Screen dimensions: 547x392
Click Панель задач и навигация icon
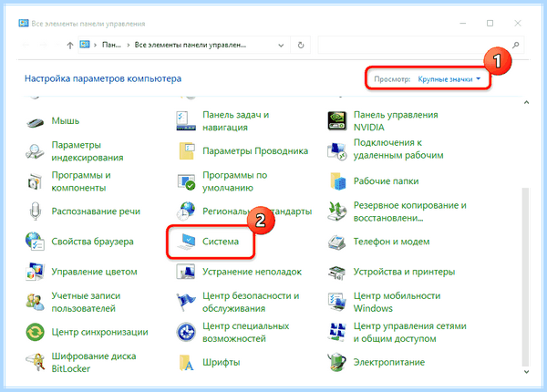[186, 121]
